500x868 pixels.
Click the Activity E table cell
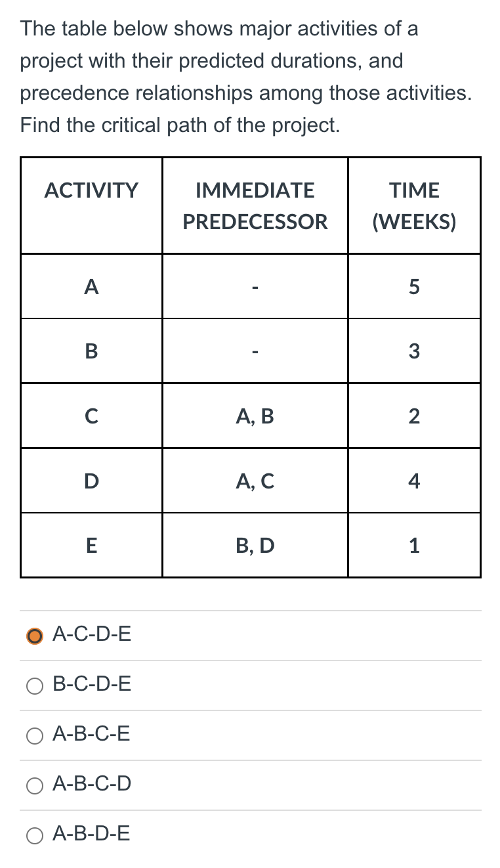coord(91,545)
